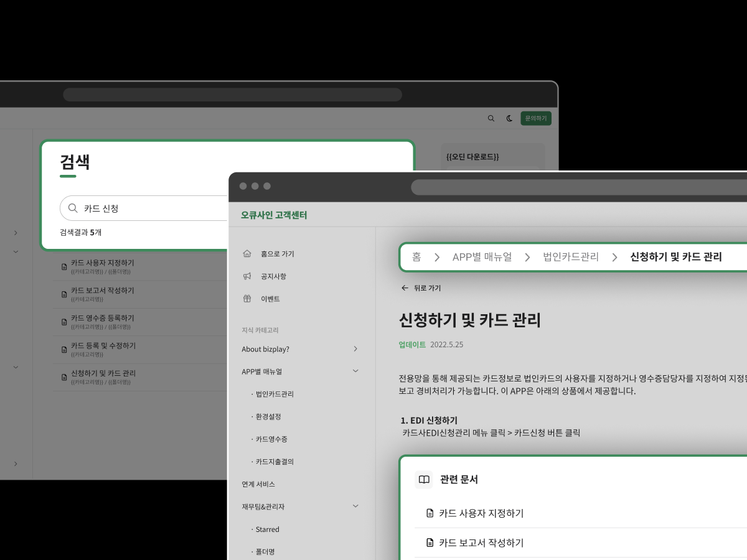Click 오큐사인 고객센터 logo title

[274, 215]
